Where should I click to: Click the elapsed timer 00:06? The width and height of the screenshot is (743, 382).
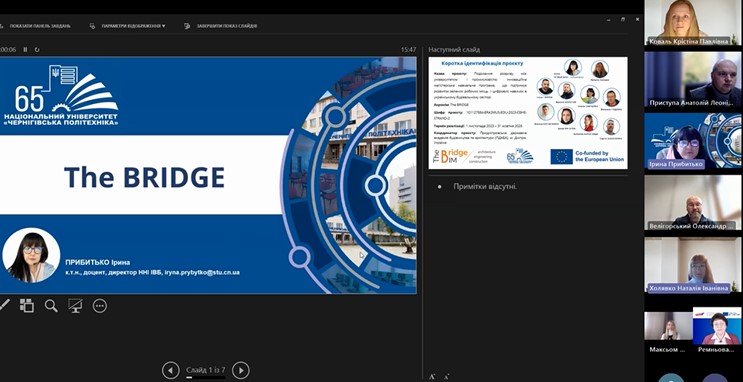[8, 49]
